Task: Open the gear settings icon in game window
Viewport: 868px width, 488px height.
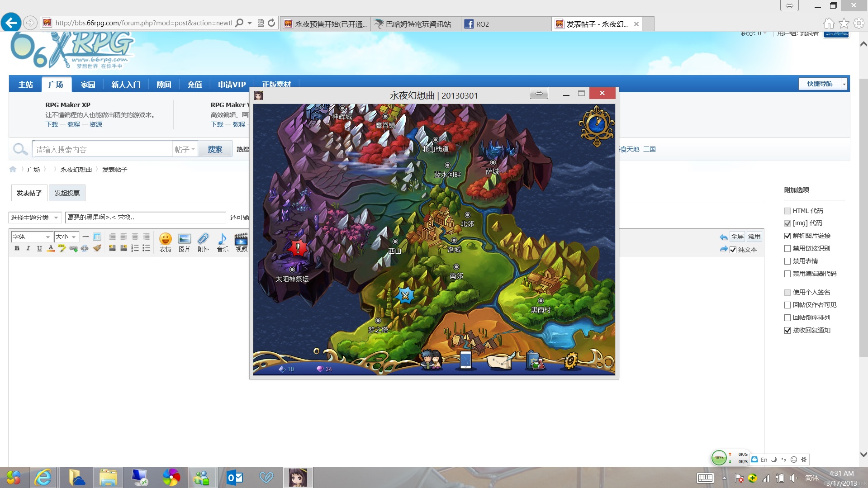Action: click(570, 360)
